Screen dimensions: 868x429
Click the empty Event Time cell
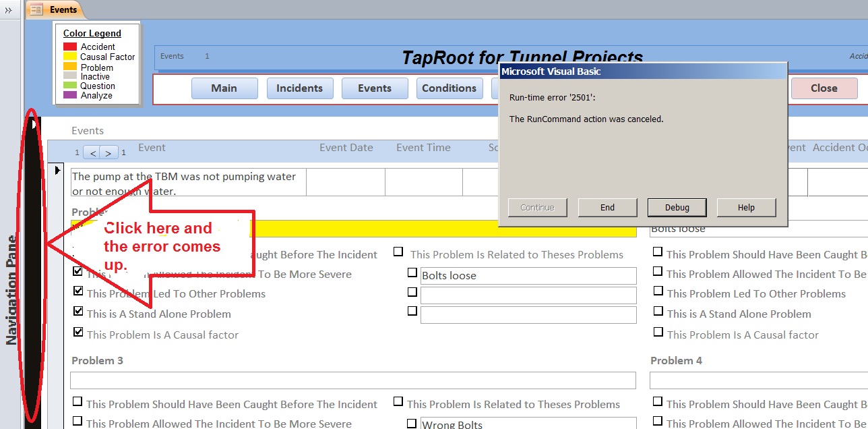(424, 183)
